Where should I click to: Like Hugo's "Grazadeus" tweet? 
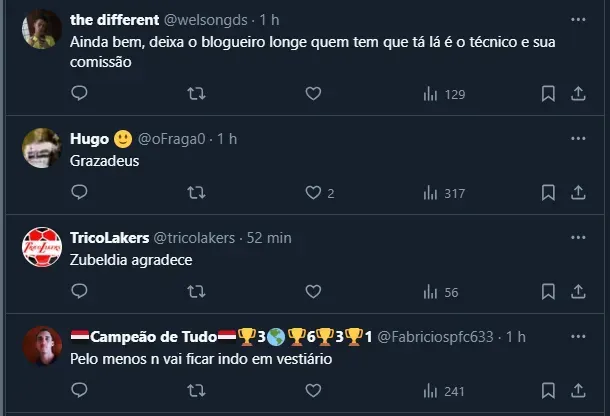click(313, 193)
